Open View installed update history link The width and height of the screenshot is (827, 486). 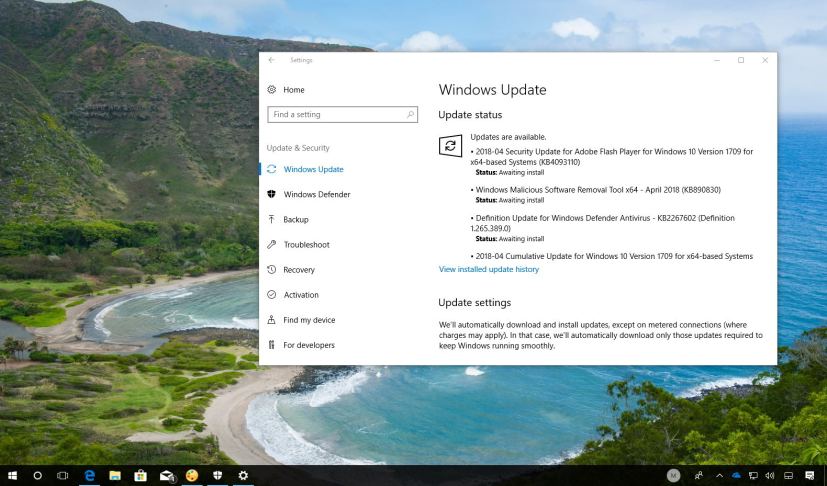[489, 269]
